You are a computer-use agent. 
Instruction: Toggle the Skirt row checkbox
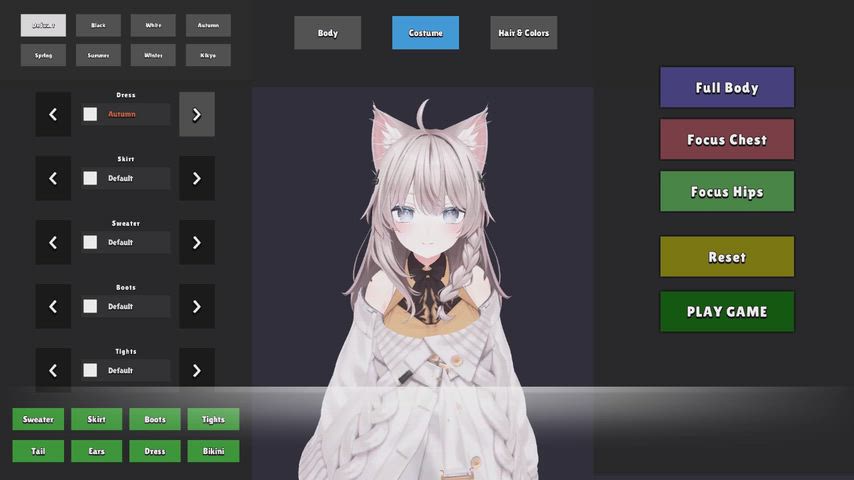pyautogui.click(x=90, y=178)
